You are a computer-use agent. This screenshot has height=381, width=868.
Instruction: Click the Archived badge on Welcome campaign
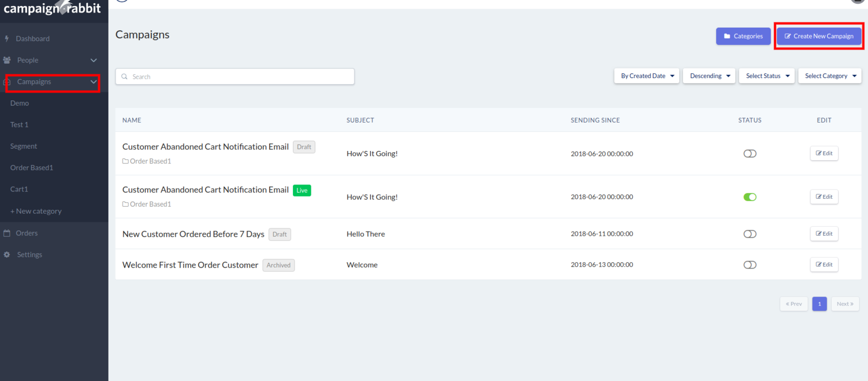tap(278, 265)
